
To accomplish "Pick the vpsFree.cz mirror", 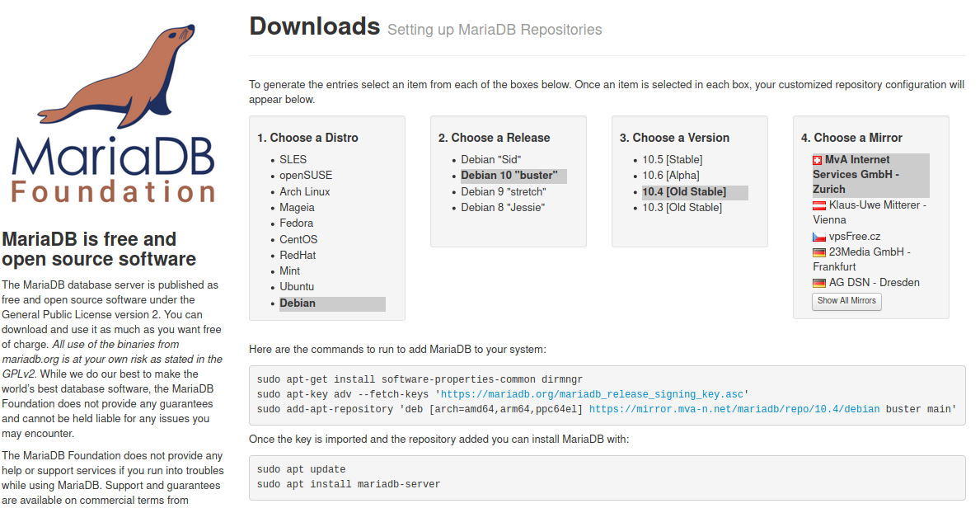I will [x=855, y=237].
